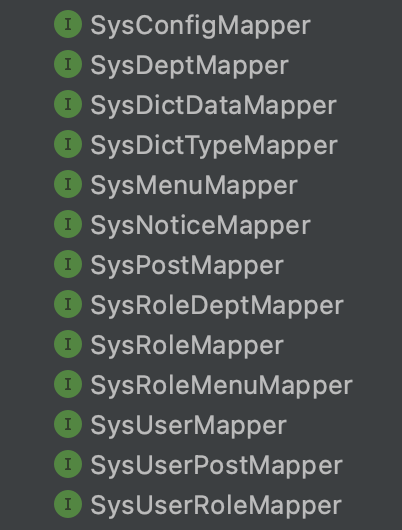This screenshot has height=530, width=402.
Task: Click the interface icon beside SysDictTypeMapper
Action: 68,144
